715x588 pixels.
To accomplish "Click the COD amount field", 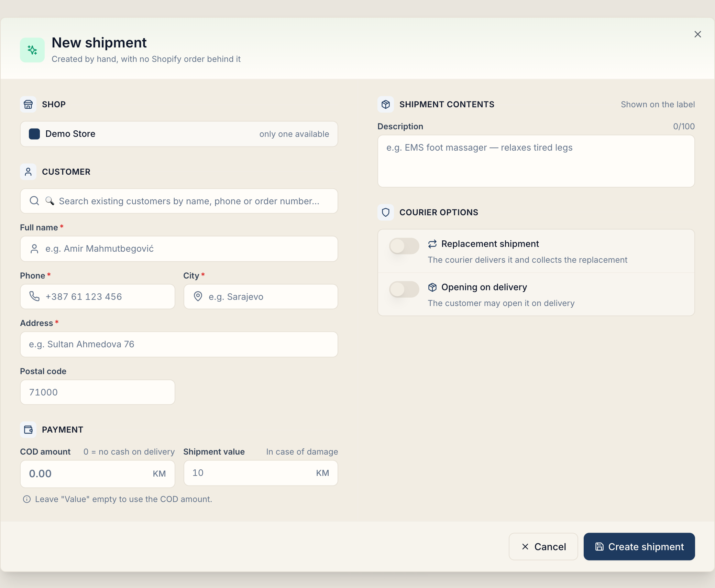I will [x=98, y=474].
